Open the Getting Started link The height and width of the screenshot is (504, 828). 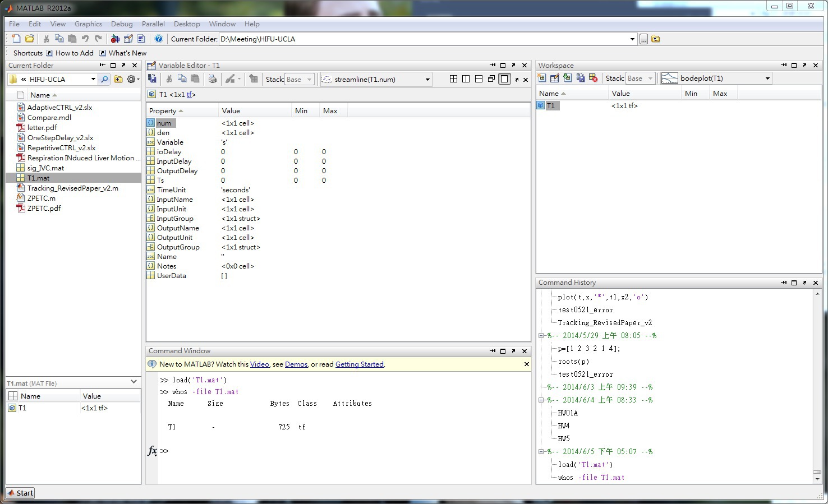point(360,364)
